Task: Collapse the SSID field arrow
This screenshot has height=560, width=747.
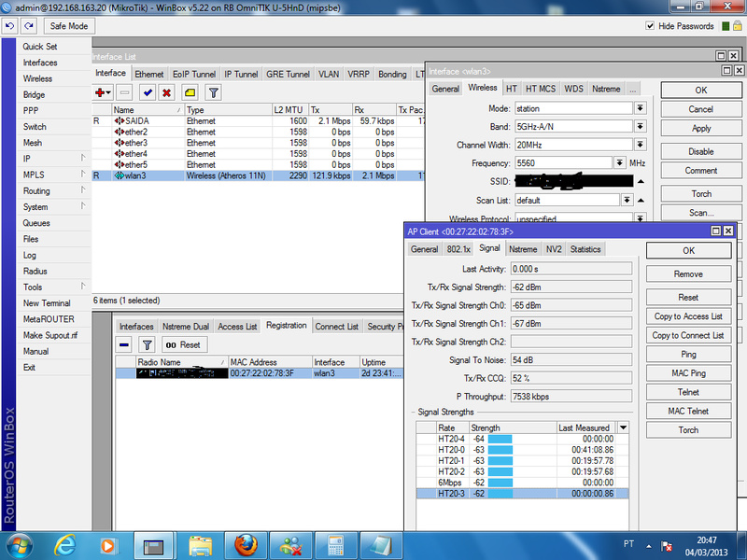Action: [641, 181]
